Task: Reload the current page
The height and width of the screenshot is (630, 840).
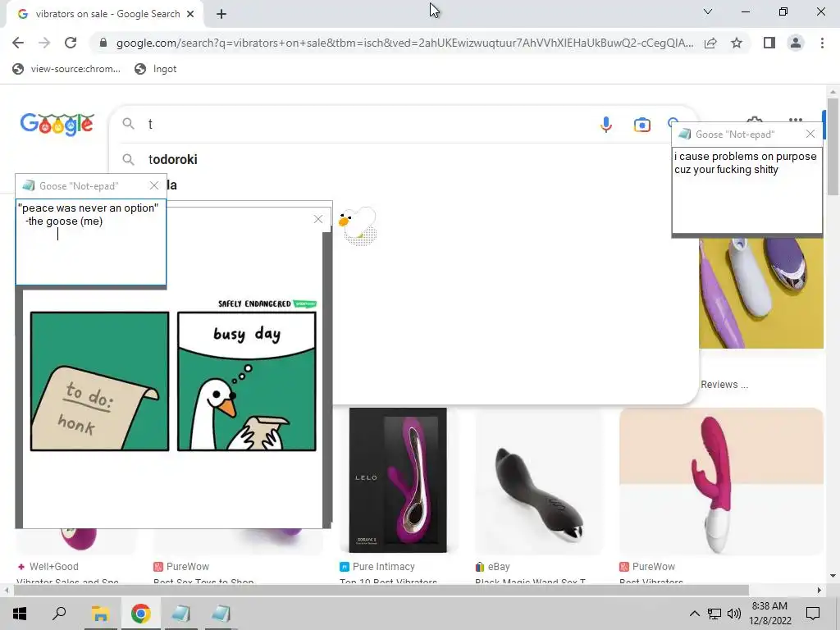Action: [x=71, y=43]
